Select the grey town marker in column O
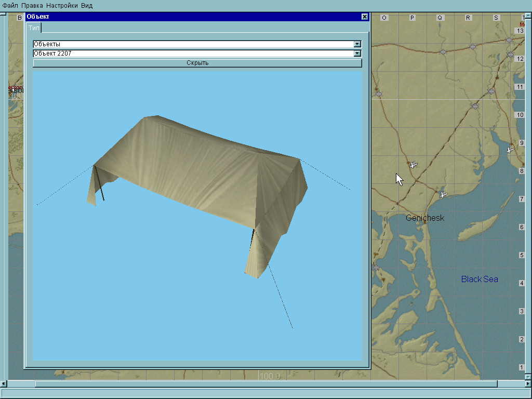The width and height of the screenshot is (532, 399). (x=379, y=94)
